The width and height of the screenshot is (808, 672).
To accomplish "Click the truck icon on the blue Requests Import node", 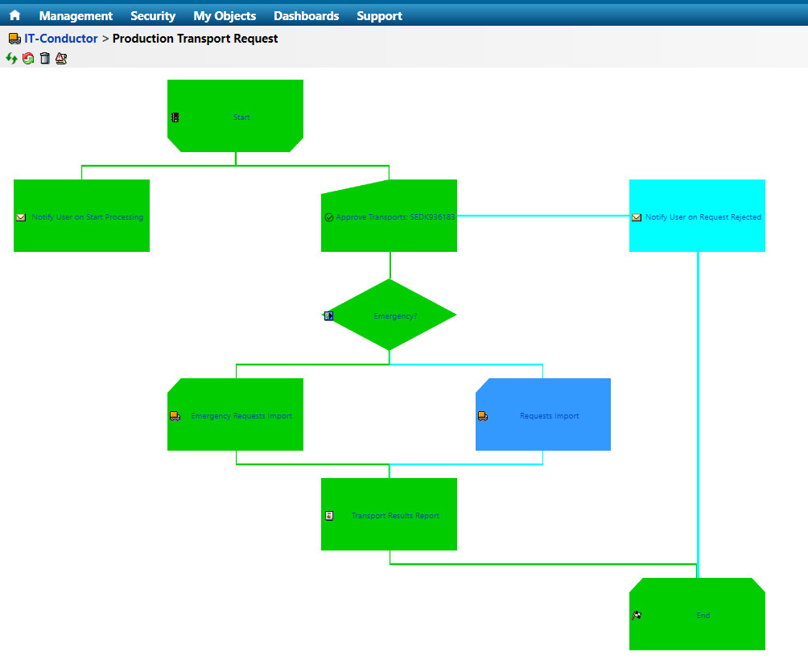I will (483, 416).
